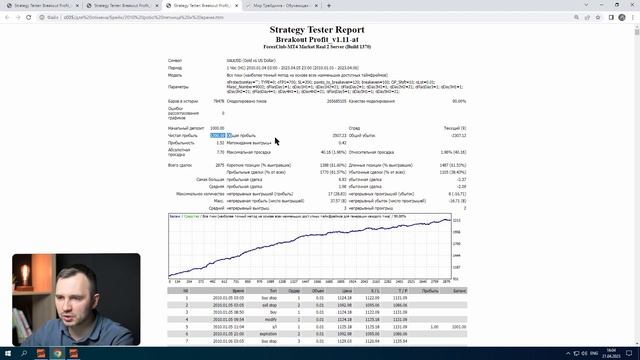
Task: Click the Цена column header
Action: point(347,291)
